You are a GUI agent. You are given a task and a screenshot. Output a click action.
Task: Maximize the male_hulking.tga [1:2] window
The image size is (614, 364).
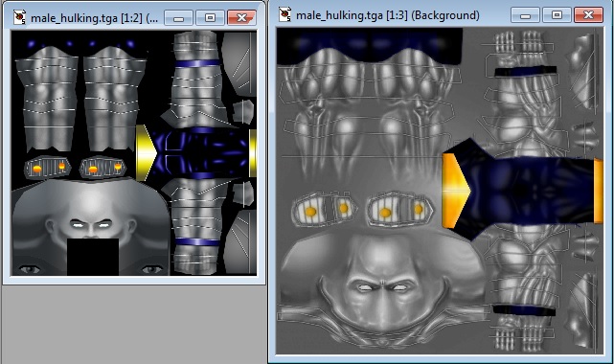point(210,18)
